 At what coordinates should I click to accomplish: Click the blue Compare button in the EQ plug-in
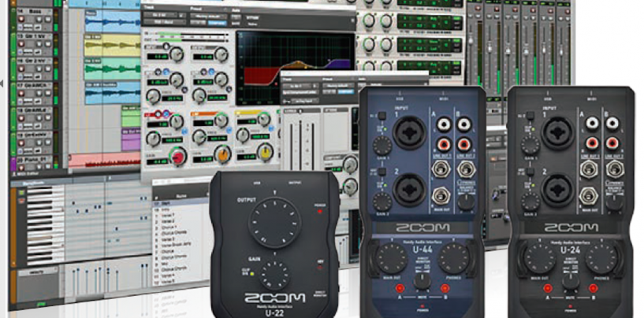218,24
